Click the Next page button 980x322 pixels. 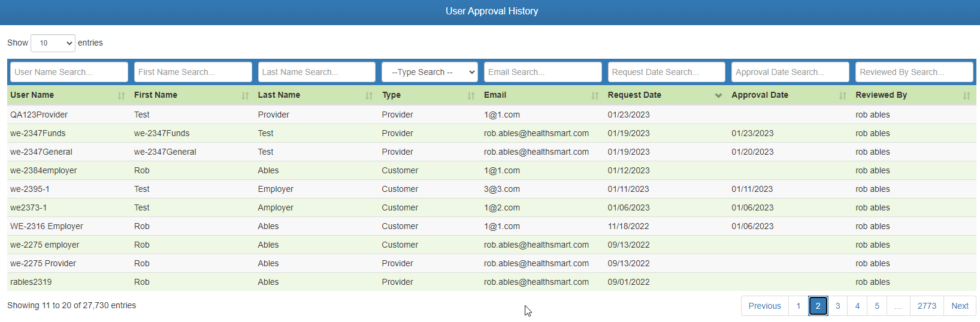click(x=960, y=306)
